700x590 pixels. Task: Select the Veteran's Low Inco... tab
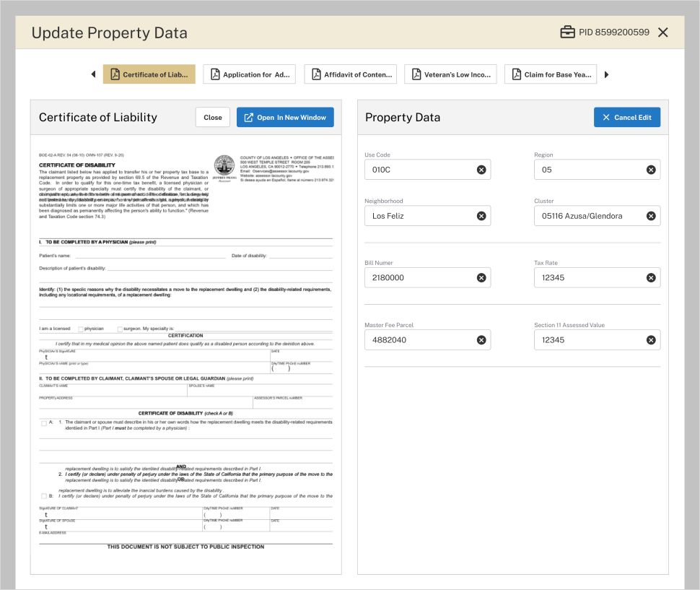[x=450, y=74]
